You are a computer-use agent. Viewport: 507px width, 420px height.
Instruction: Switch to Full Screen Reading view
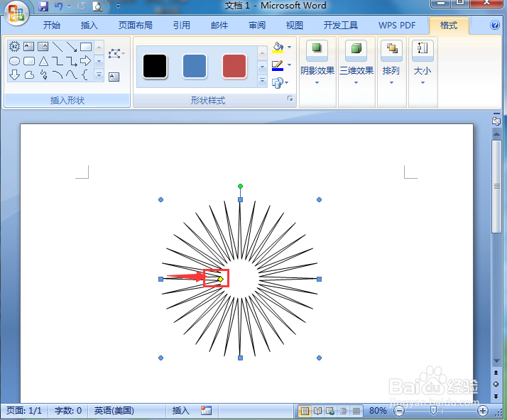click(x=317, y=411)
